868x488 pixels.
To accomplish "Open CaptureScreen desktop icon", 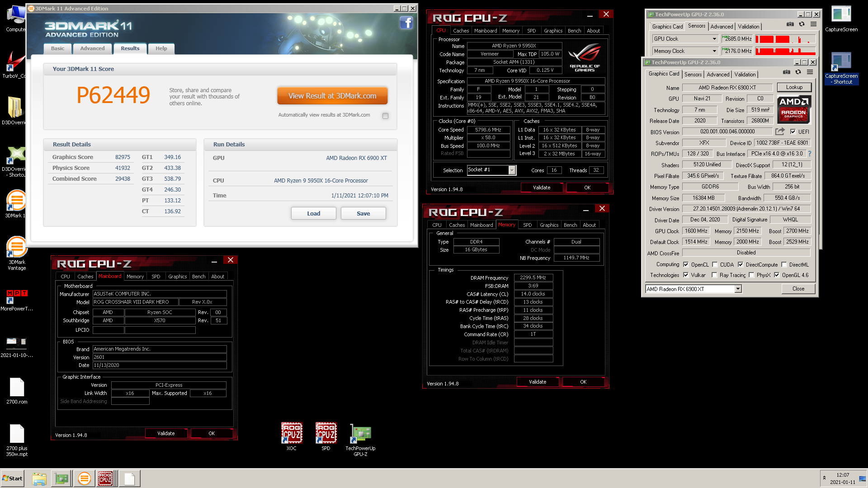I will coord(841,19).
